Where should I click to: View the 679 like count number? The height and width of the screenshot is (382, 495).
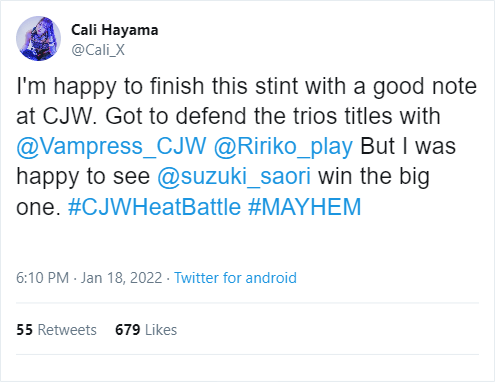(x=128, y=330)
